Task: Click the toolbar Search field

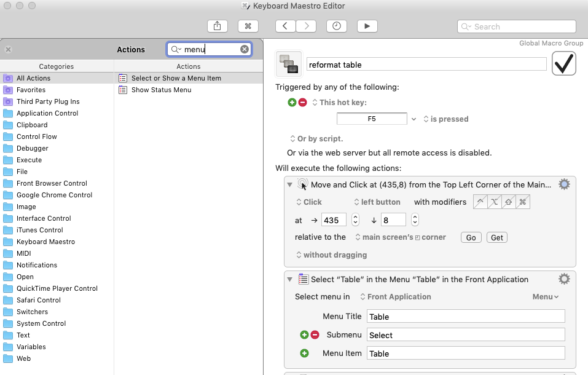Action: coord(516,26)
